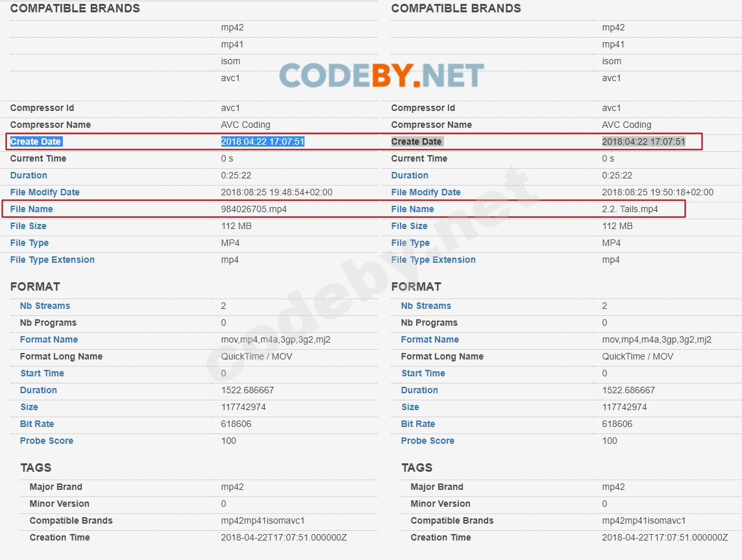Image resolution: width=742 pixels, height=560 pixels.
Task: Click left duration value 1522.686667
Action: coord(247,390)
